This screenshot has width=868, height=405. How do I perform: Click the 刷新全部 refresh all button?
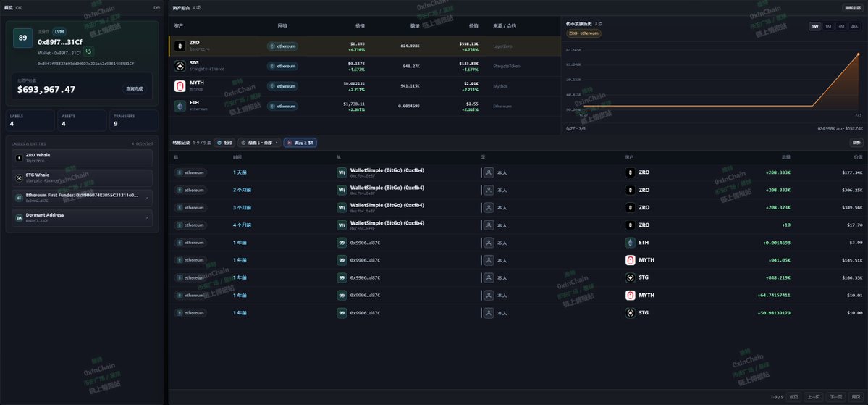851,8
